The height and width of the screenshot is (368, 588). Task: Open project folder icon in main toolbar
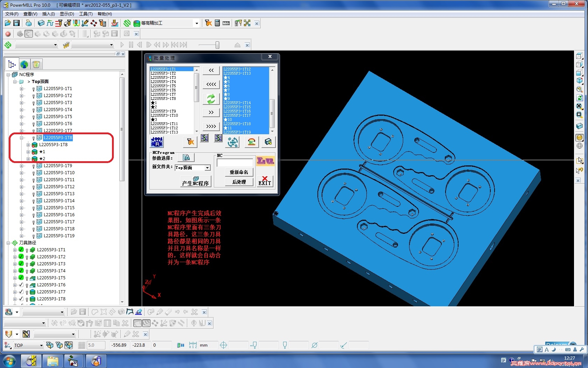click(8, 23)
